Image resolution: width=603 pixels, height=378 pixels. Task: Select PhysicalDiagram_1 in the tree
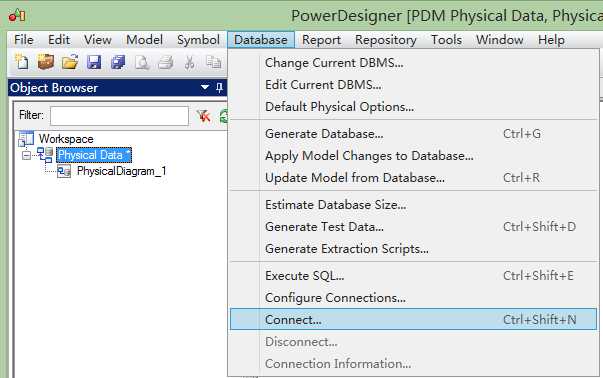[x=122, y=171]
